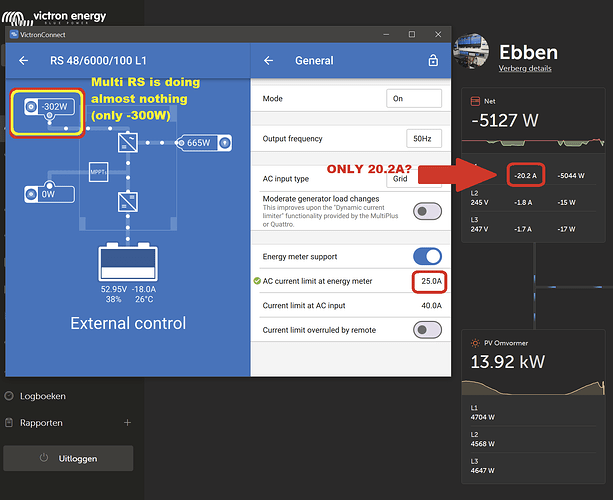613x500 pixels.
Task: Click the PV L1 4704 W row
Action: click(533, 413)
